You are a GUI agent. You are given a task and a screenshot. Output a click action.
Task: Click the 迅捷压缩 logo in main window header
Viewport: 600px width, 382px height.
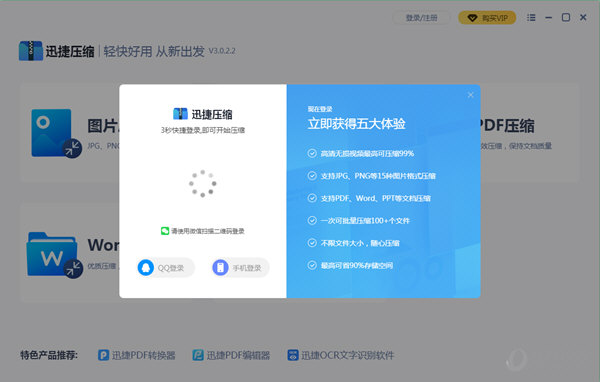(x=31, y=51)
